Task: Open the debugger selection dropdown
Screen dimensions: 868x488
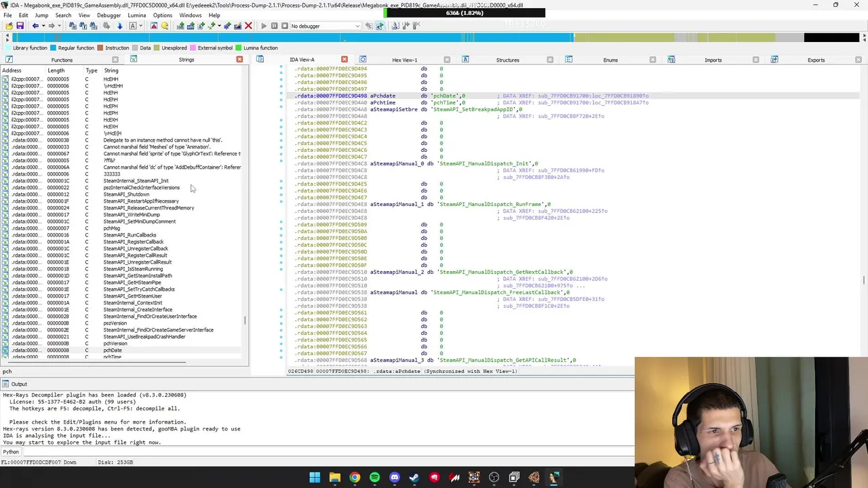Action: (x=324, y=26)
